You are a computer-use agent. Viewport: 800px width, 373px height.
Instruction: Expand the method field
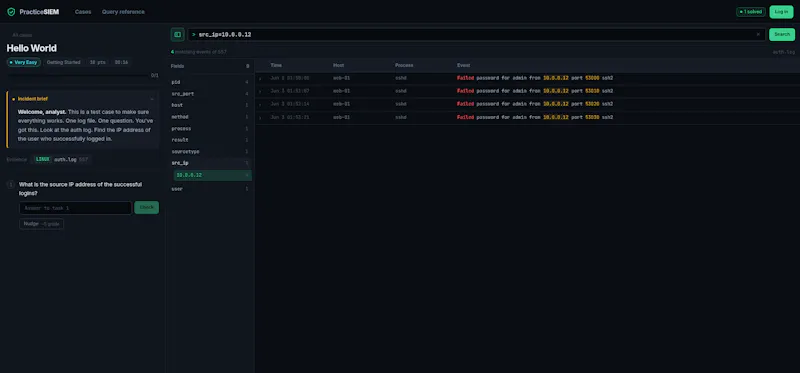(210, 117)
